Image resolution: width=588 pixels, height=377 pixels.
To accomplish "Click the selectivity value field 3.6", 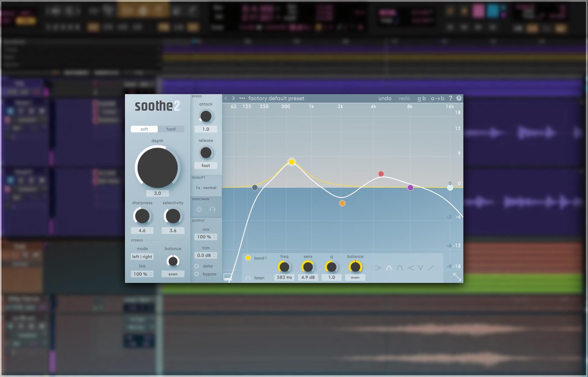I will (x=173, y=230).
